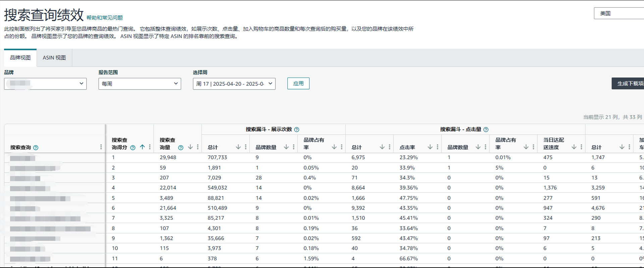Image resolution: width=644 pixels, height=268 pixels.
Task: Open the 帮助和常见问题 link
Action: pos(105,18)
